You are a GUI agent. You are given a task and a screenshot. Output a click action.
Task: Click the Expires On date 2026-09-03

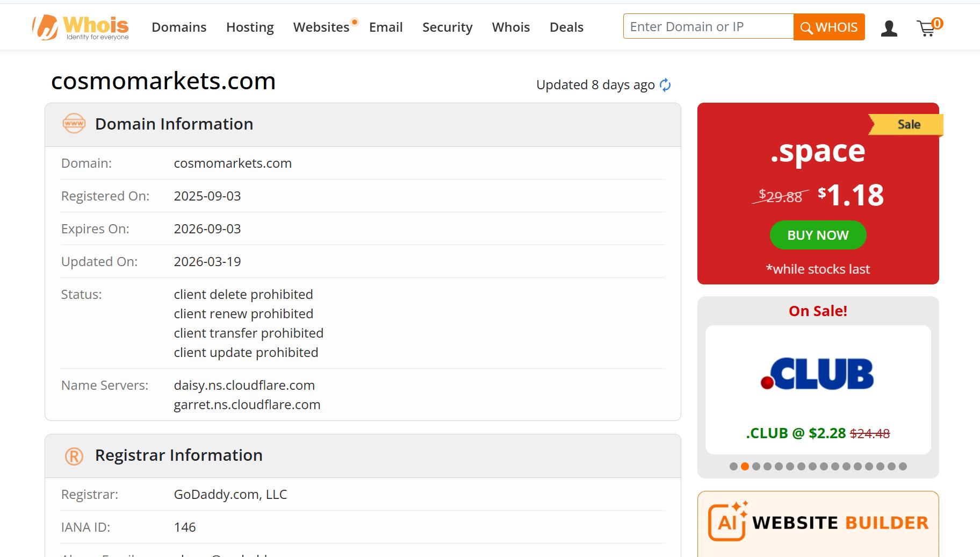coord(207,228)
